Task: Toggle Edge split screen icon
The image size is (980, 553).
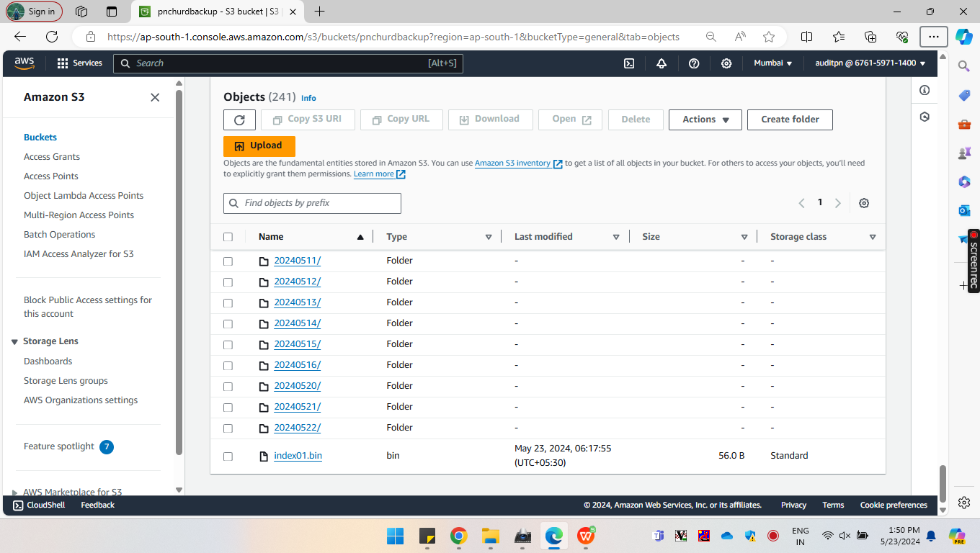Action: pos(807,37)
